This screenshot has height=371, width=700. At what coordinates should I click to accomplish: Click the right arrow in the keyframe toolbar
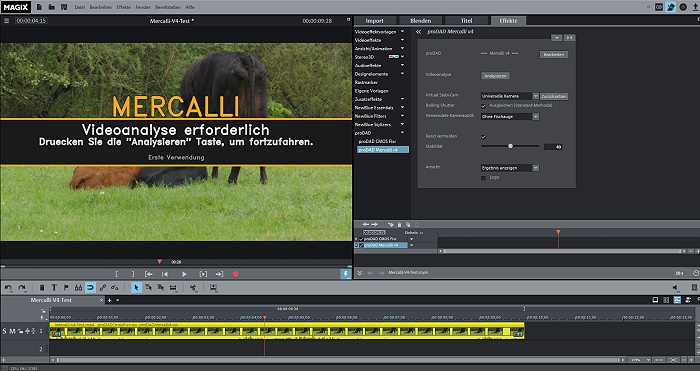375,225
